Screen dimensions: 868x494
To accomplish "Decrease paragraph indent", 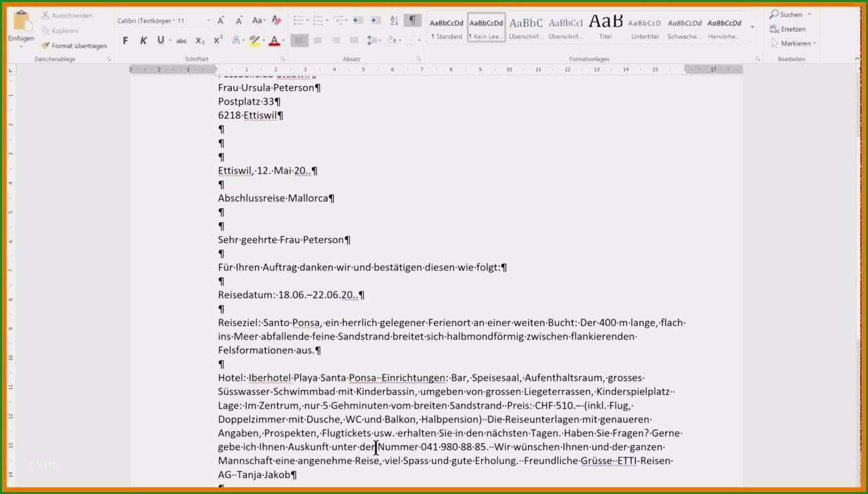I will click(358, 21).
